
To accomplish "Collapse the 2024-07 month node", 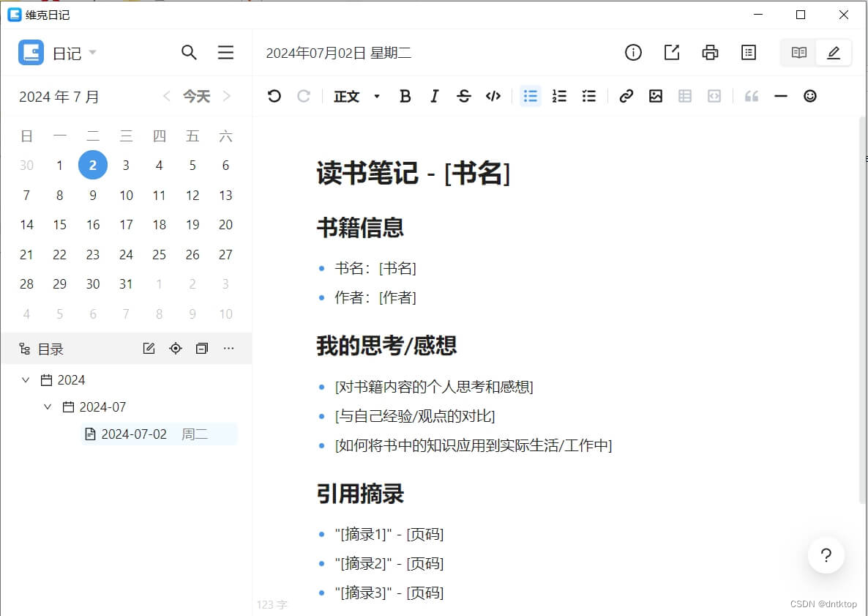I will click(x=48, y=407).
